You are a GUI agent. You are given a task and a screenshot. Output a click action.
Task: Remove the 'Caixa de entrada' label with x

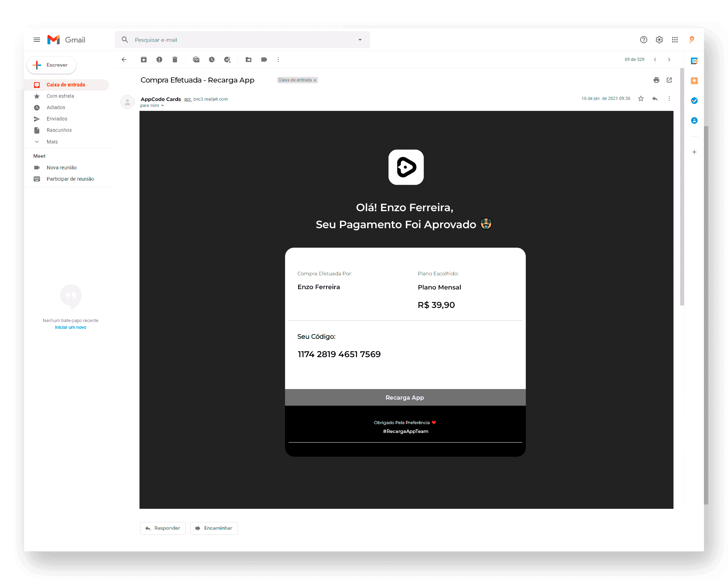tap(315, 80)
